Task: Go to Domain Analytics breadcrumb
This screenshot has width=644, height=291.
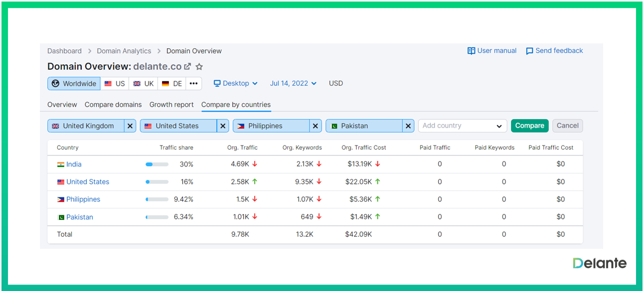Action: (x=124, y=51)
